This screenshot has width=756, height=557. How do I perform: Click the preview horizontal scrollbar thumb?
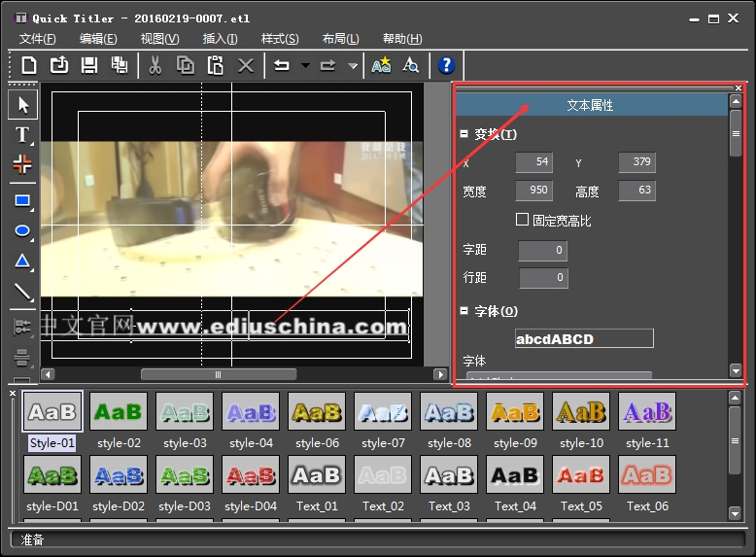point(218,374)
